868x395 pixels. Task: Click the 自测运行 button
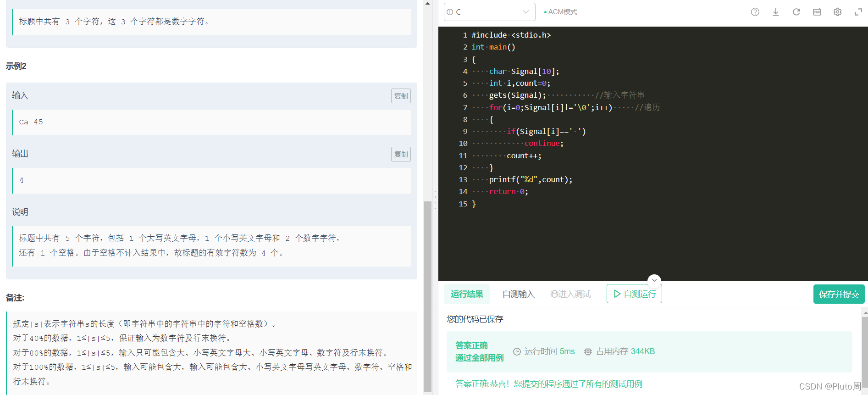point(634,294)
